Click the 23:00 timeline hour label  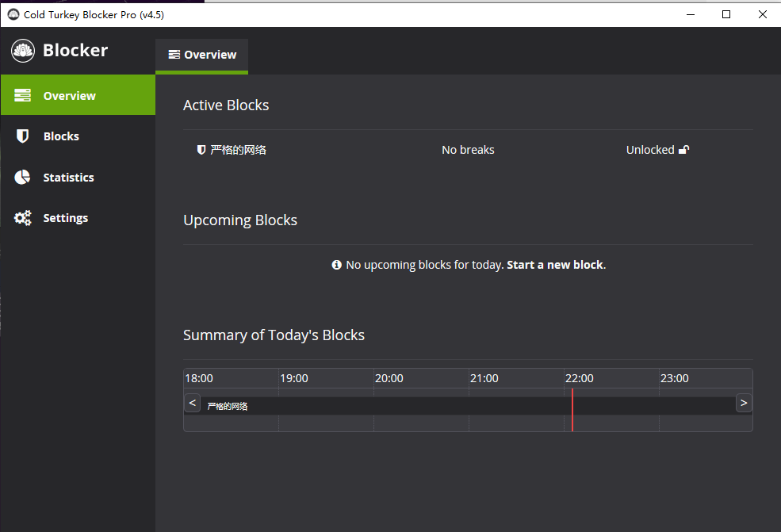coord(675,378)
